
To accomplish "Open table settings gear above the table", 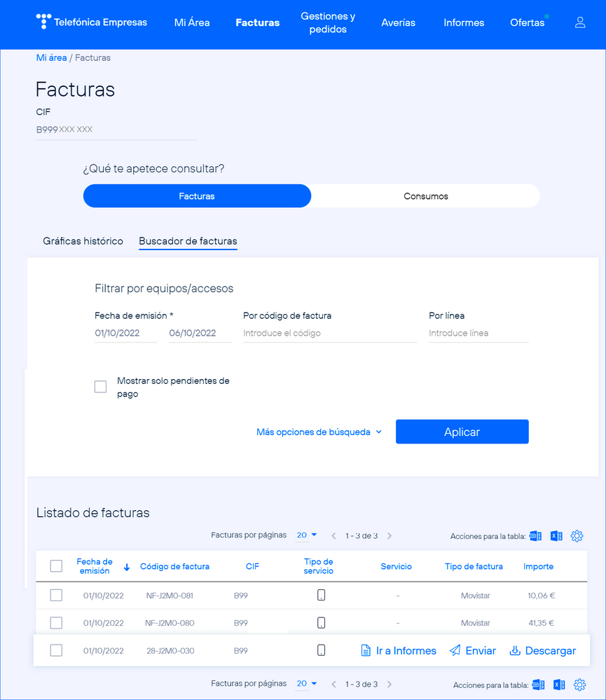I will coord(577,536).
